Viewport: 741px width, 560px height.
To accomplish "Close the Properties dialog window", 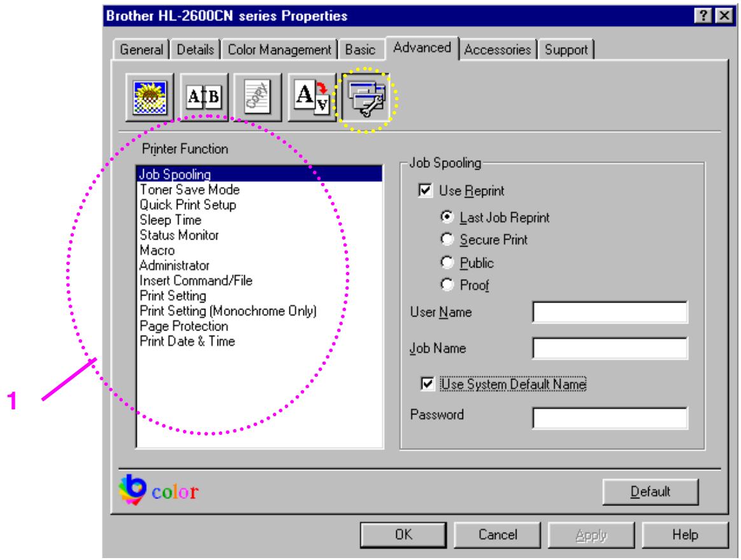I will 724,16.
